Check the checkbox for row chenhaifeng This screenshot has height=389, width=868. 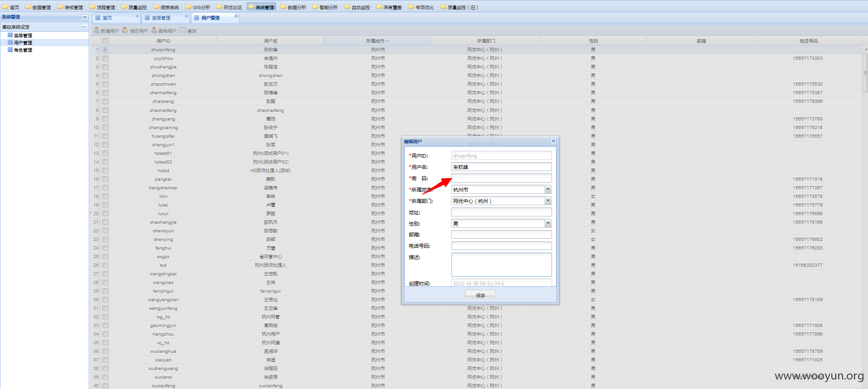pos(105,93)
